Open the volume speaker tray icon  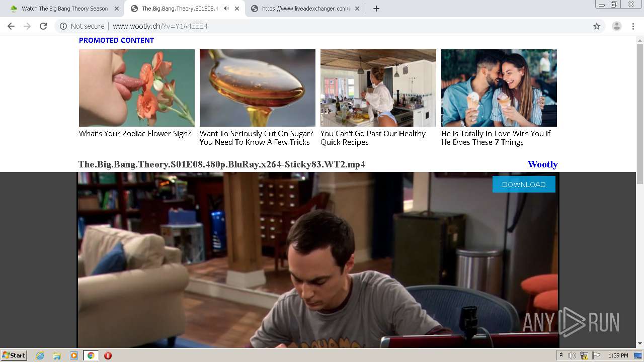572,355
